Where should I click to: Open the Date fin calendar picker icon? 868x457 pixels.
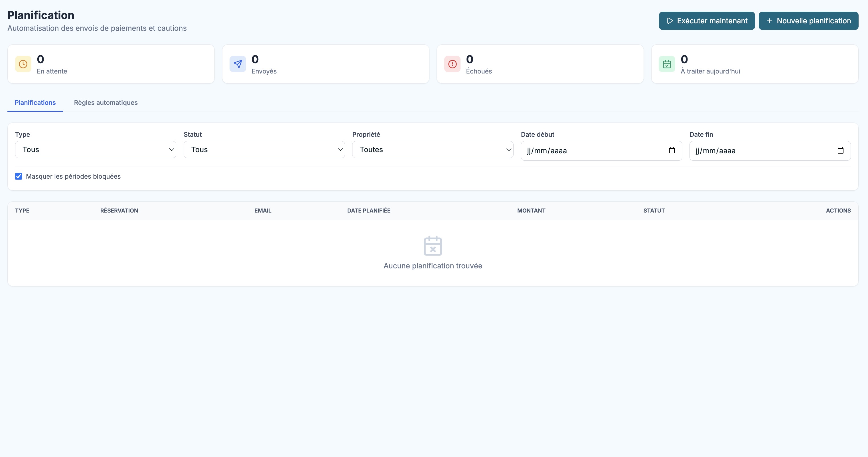(840, 150)
